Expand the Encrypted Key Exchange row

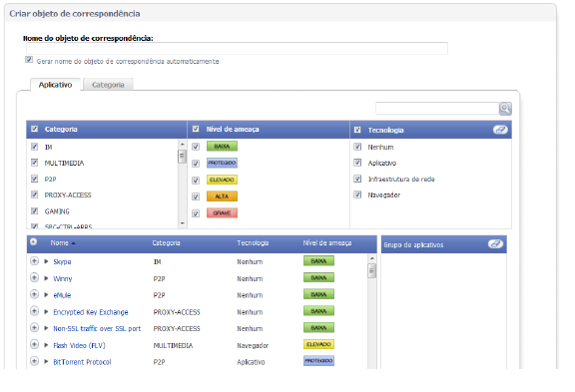[x=46, y=312]
